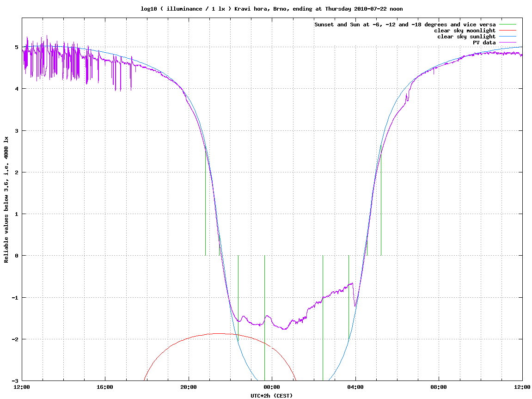Viewport: 532px width, 399px height.
Task: Click the green legend line sample
Action: point(507,25)
